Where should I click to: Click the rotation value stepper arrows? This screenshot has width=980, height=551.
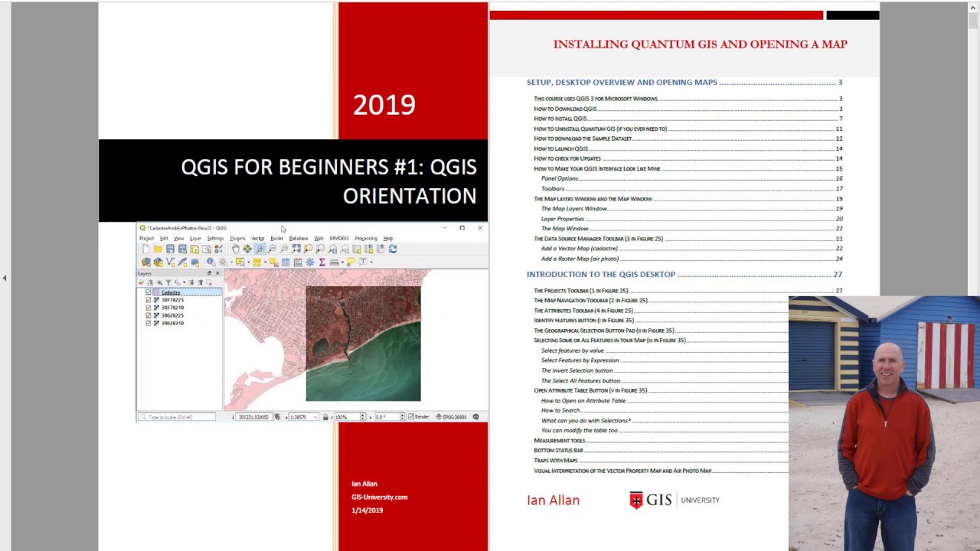[x=403, y=417]
